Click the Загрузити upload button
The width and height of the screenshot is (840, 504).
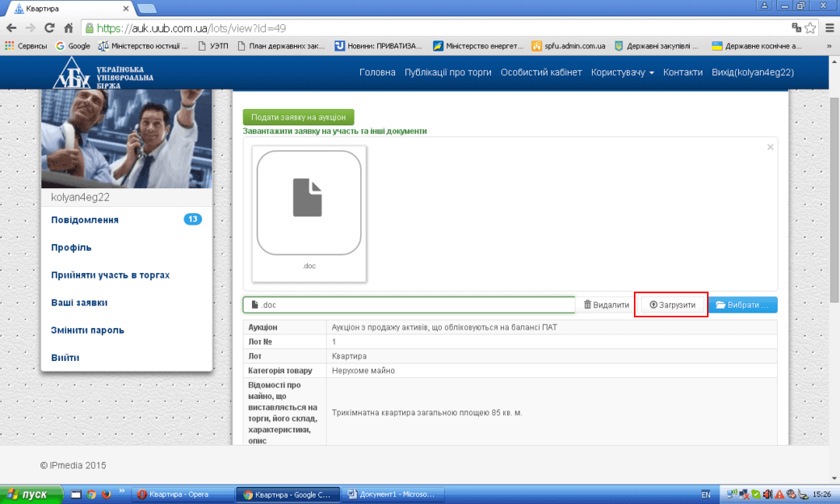coord(672,305)
